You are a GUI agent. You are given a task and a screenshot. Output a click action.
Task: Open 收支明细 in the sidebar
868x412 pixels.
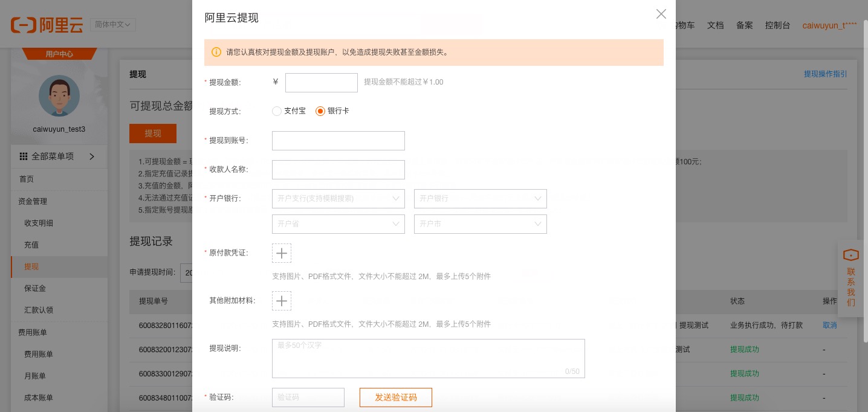pos(39,223)
